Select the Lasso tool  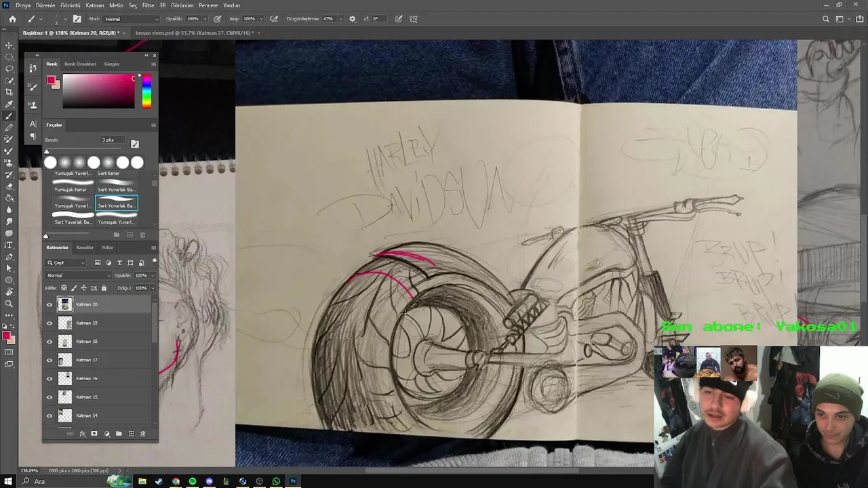point(9,68)
